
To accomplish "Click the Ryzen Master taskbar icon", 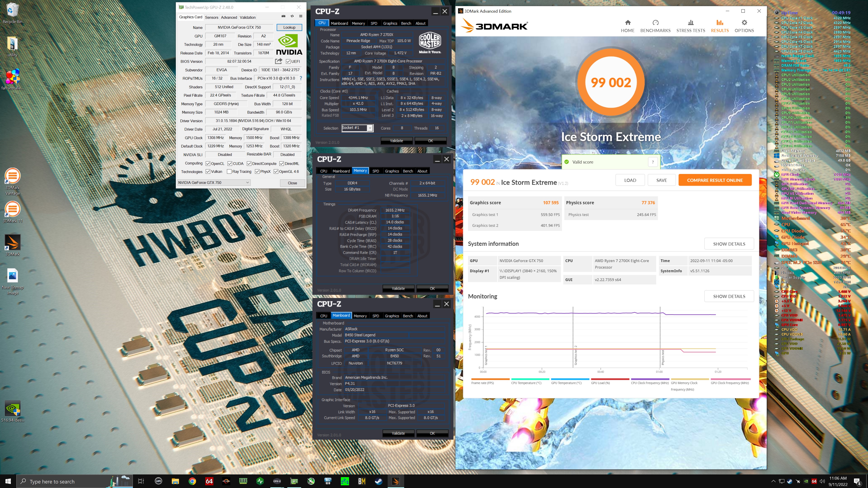I will (226, 481).
